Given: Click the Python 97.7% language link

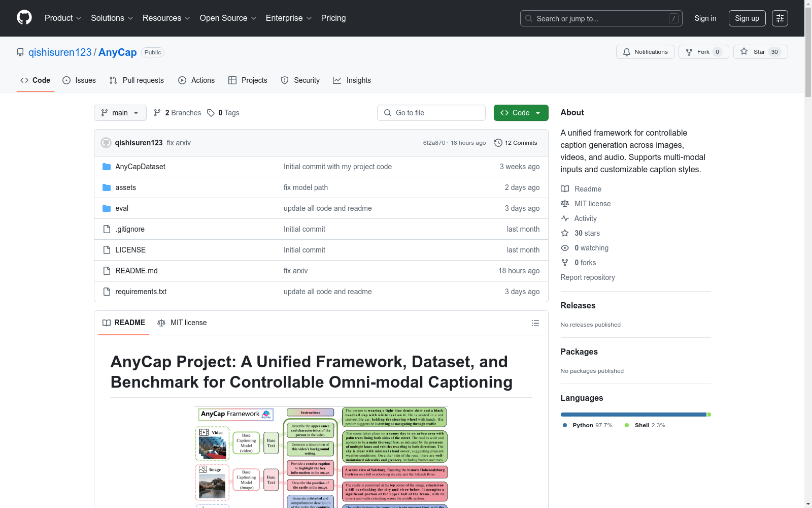Looking at the screenshot, I should tap(588, 425).
